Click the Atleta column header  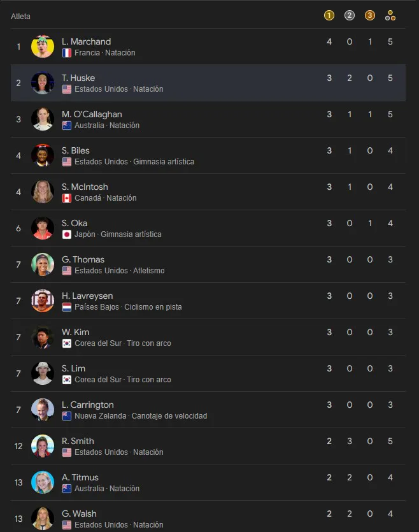tap(20, 17)
